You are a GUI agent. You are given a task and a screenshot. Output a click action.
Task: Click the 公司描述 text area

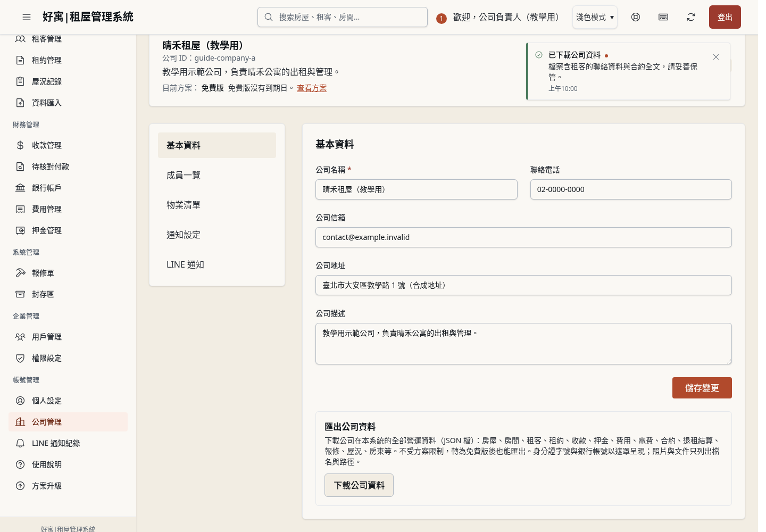pyautogui.click(x=523, y=344)
